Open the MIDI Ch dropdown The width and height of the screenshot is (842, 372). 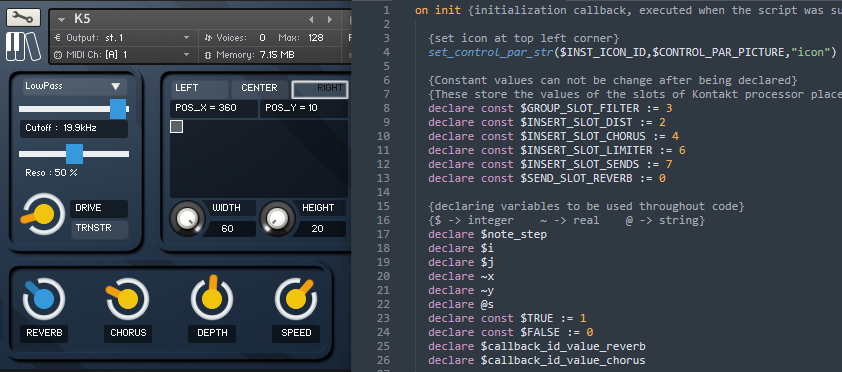(123, 55)
